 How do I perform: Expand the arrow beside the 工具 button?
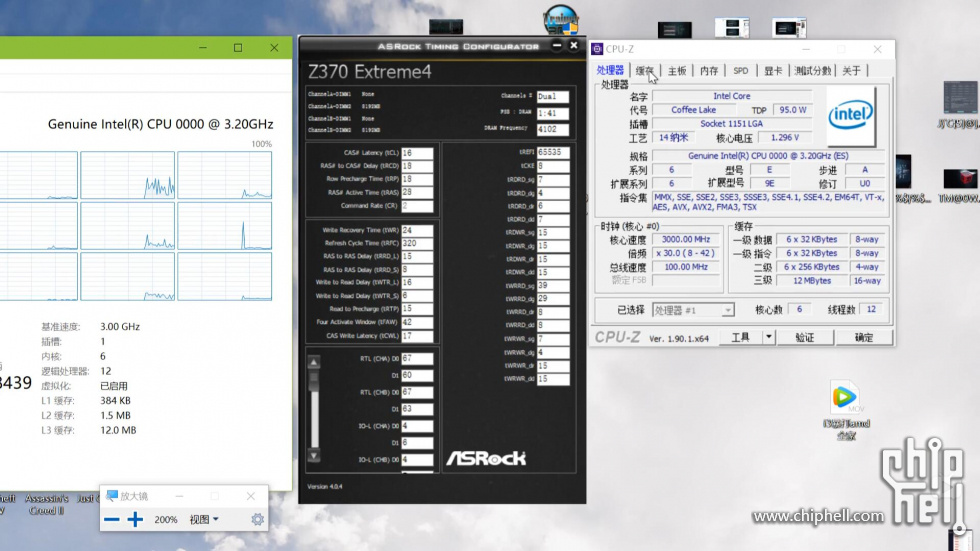(769, 337)
